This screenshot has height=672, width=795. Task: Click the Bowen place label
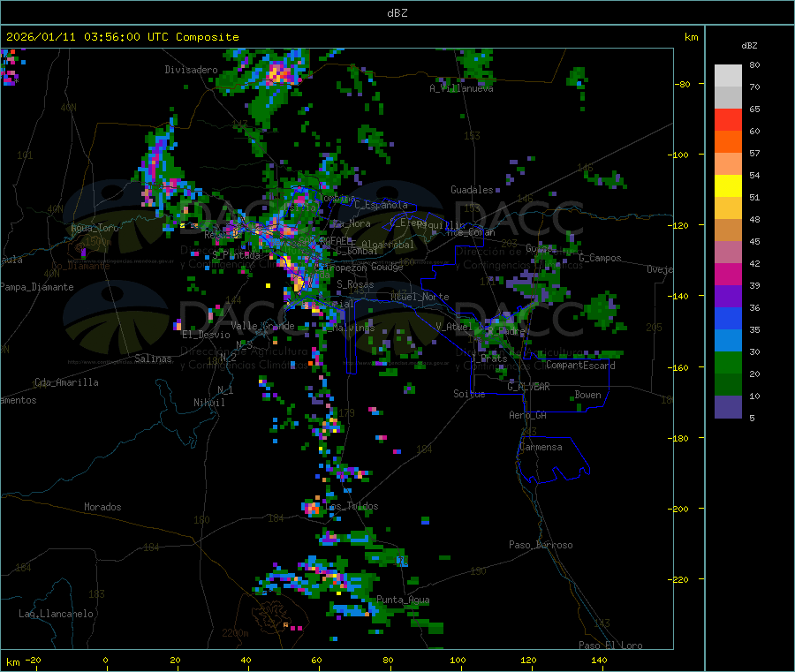click(x=587, y=395)
